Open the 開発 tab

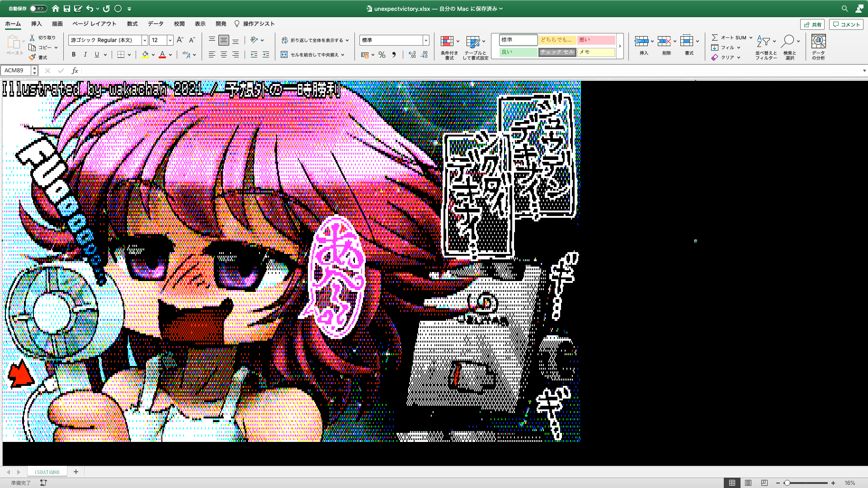(x=221, y=24)
